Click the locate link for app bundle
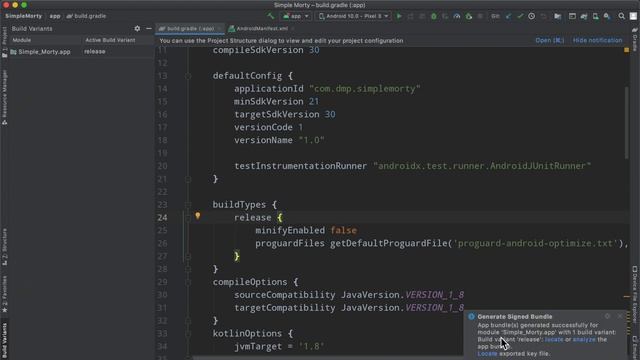The height and width of the screenshot is (360, 640). pos(554,340)
